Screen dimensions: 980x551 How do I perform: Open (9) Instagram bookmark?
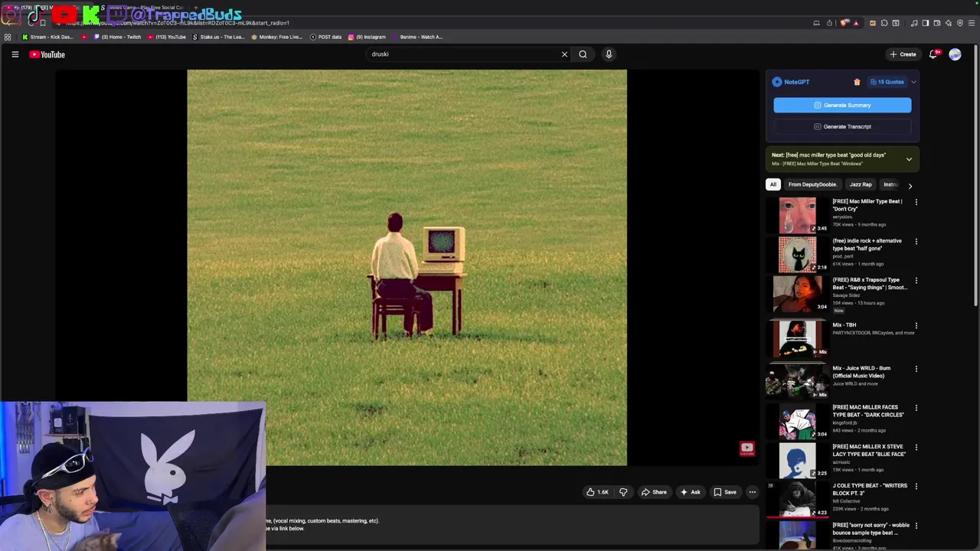tap(367, 37)
